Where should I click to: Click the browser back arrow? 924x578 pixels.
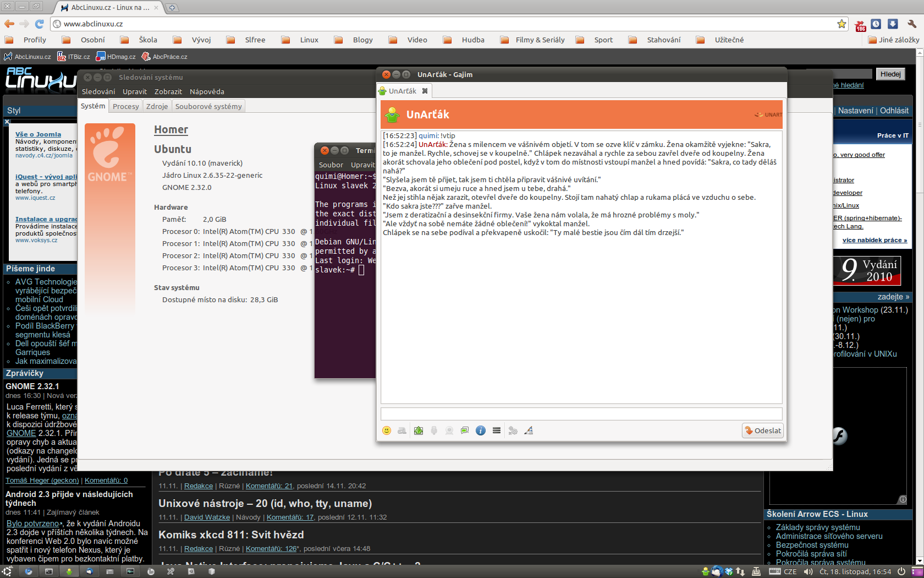(x=9, y=24)
